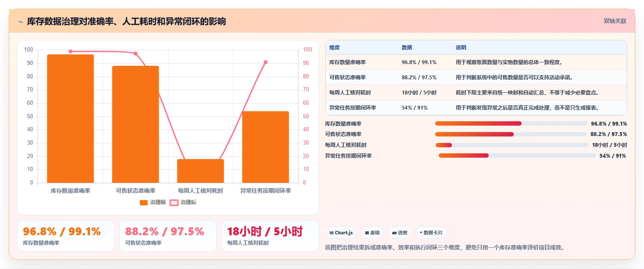Click the pink line point above 异常任务按期闭环率 bar
This screenshot has width=644, height=269.
[x=266, y=62]
